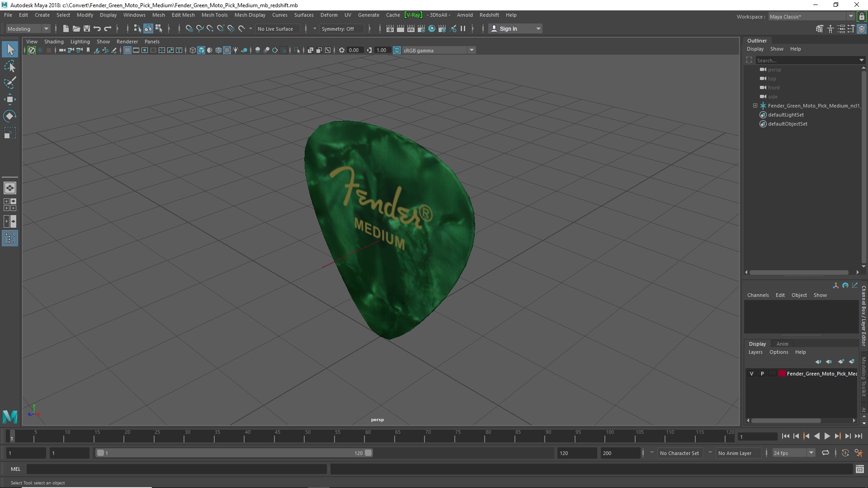Click the sRGB gamma color management icon

point(397,50)
